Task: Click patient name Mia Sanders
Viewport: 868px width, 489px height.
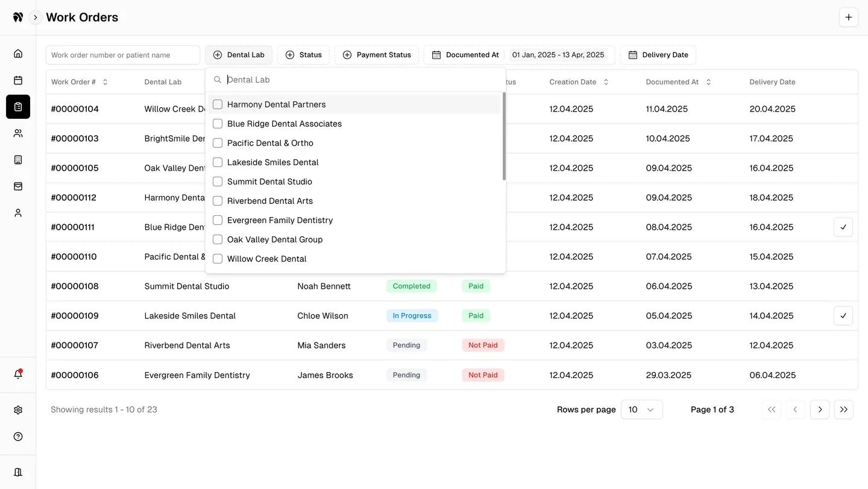Action: tap(321, 345)
